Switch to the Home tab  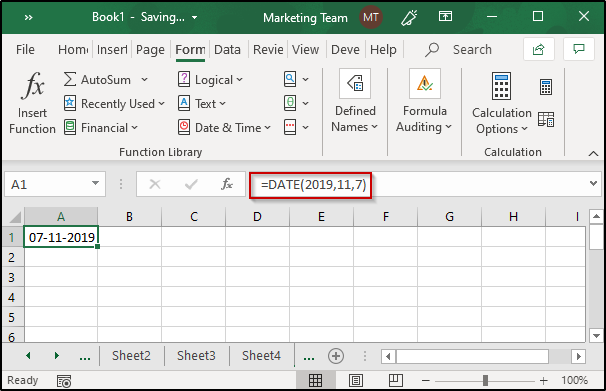tap(73, 49)
